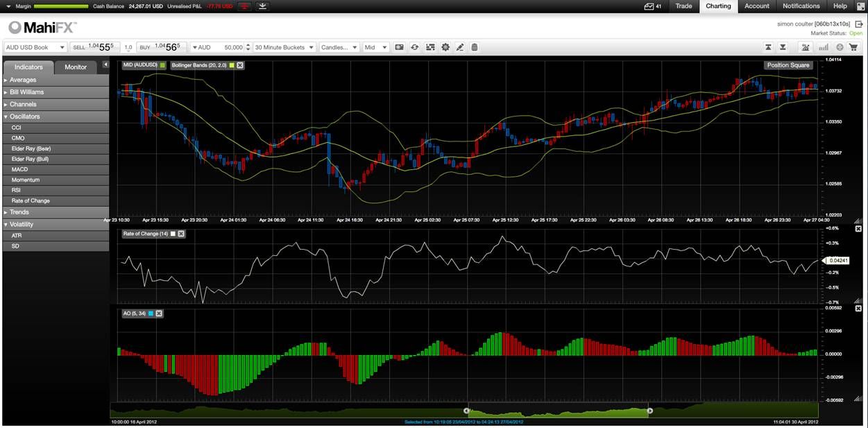868x428 pixels.
Task: Expand the Trends indicator group
Action: click(56, 212)
